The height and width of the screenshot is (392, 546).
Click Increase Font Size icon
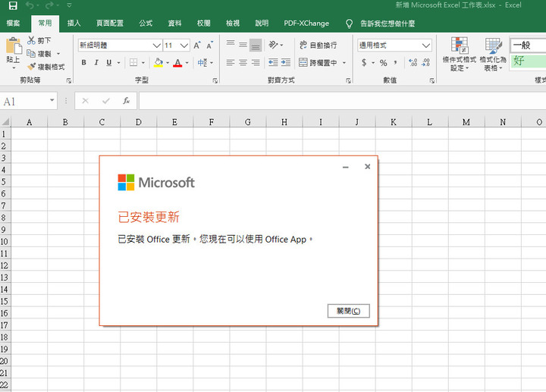coord(197,45)
